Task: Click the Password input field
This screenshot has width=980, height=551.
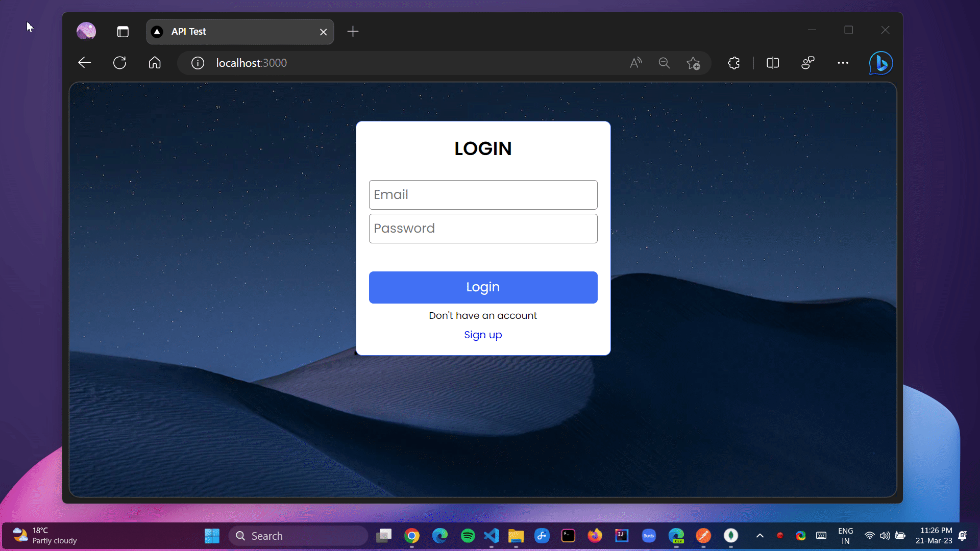Action: pyautogui.click(x=483, y=229)
